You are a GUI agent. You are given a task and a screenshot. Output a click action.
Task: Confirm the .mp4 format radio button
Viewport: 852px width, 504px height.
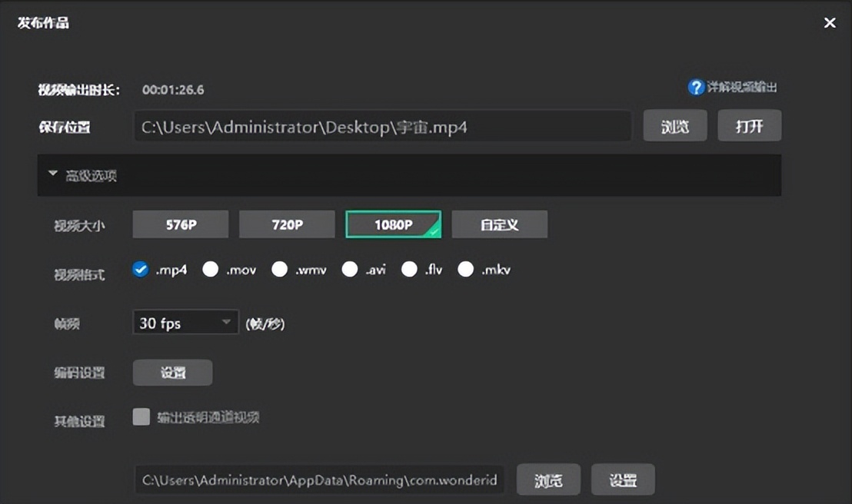pos(140,269)
